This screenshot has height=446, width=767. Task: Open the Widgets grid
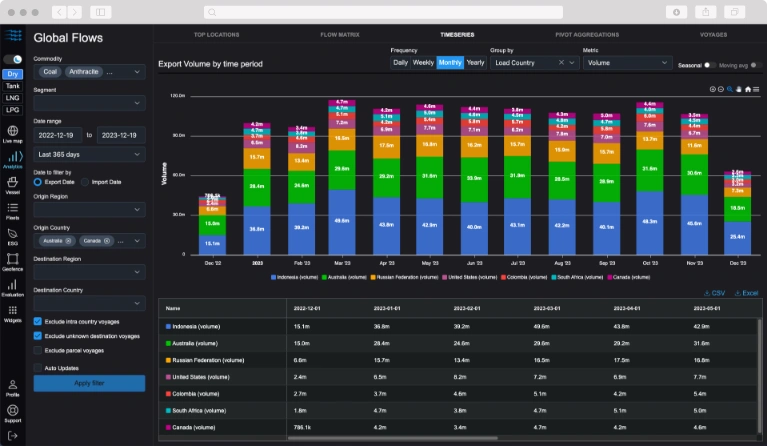13,313
